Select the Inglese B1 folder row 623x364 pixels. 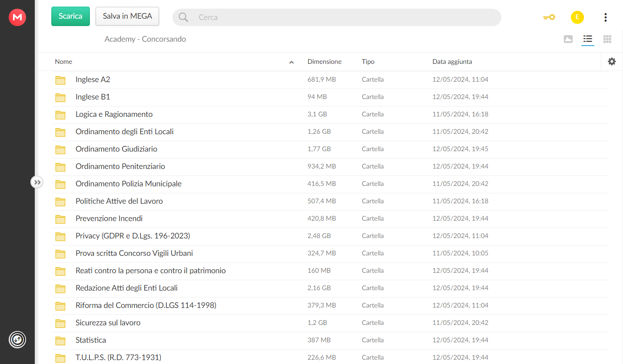(330, 97)
